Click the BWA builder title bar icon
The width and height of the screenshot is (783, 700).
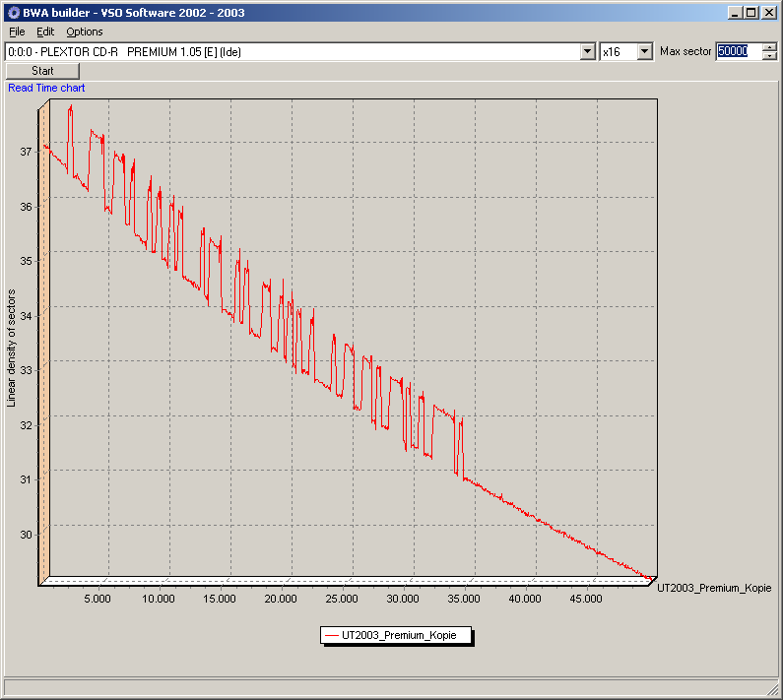click(x=13, y=13)
